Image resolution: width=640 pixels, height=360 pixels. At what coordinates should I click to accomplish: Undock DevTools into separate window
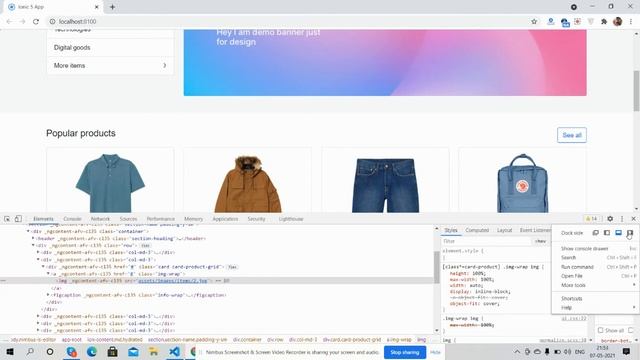[596, 233]
